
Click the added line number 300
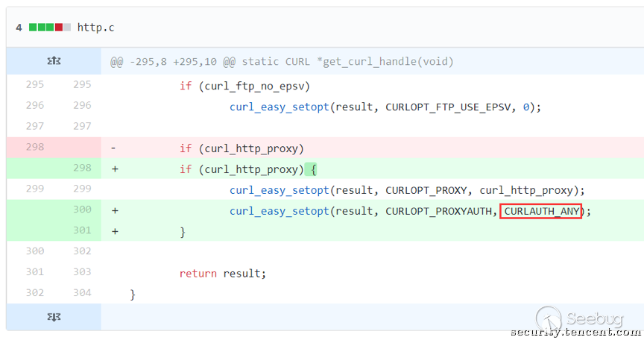click(x=82, y=210)
